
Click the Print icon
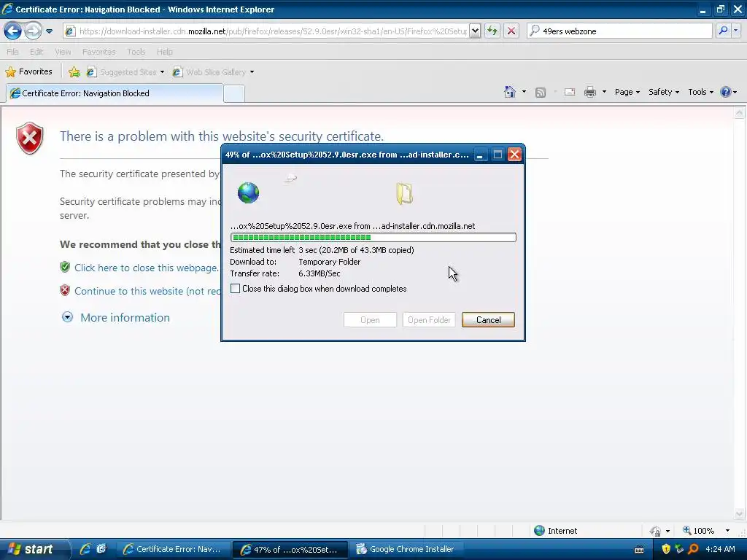tap(589, 92)
